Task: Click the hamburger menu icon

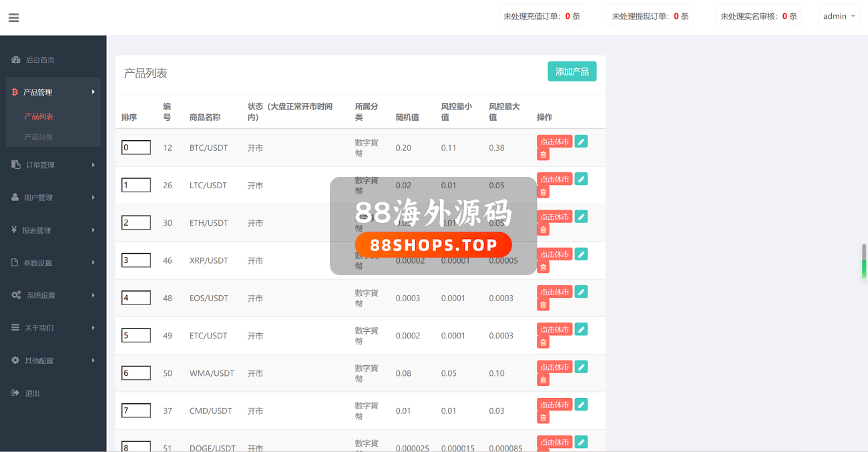Action: 13,18
